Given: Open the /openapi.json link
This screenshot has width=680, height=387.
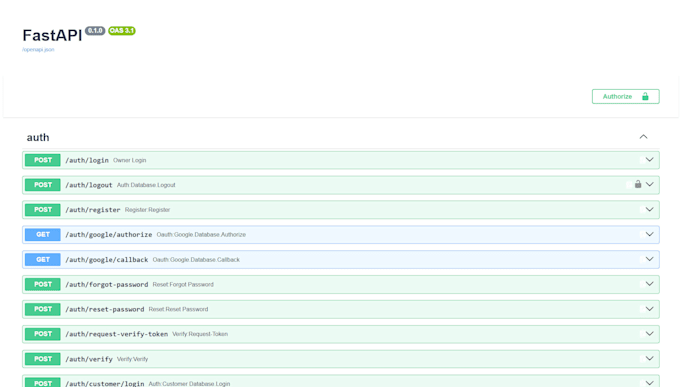Looking at the screenshot, I should click(x=38, y=49).
